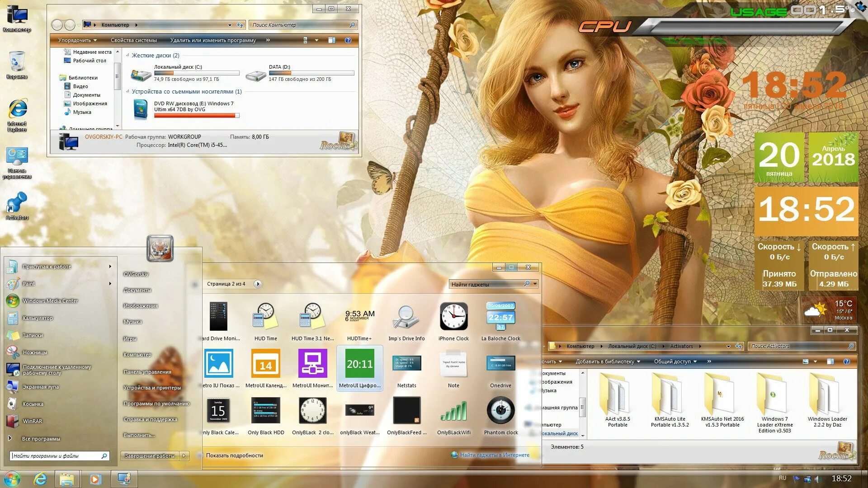The height and width of the screenshot is (488, 868).
Task: Open Панель управления from Start menu
Action: click(147, 372)
